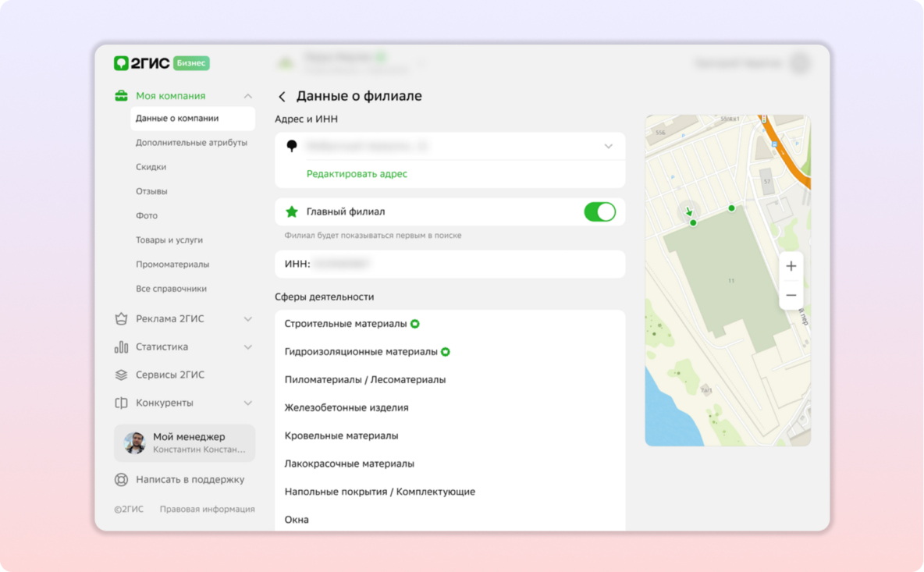Image resolution: width=924 pixels, height=572 pixels.
Task: Click the crown icon for Реклама 2ГИС
Action: (x=121, y=318)
